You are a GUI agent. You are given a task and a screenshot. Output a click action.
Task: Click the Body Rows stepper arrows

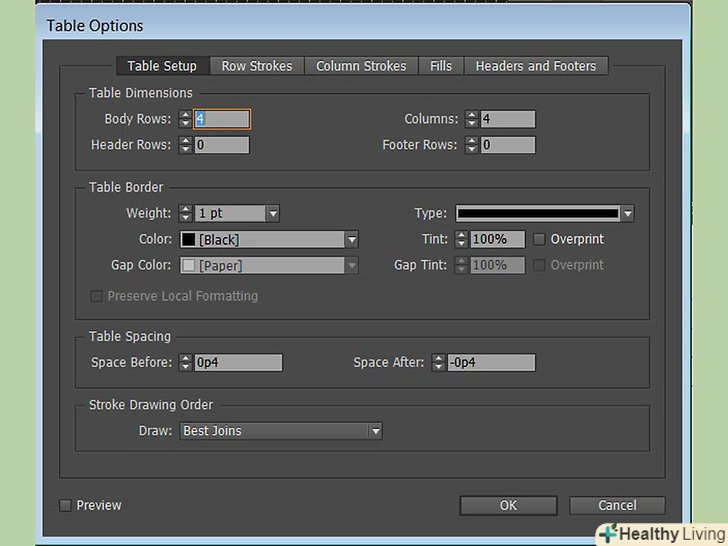pyautogui.click(x=185, y=119)
